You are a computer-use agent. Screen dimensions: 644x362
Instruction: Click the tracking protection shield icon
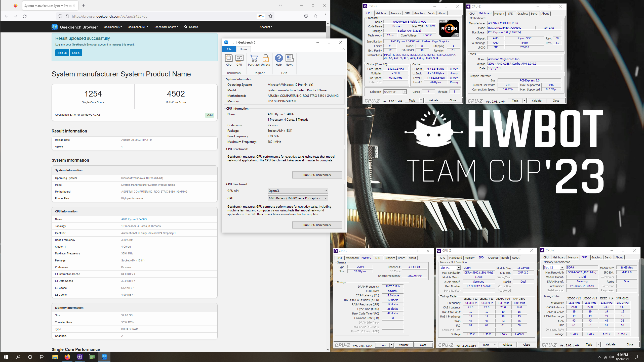pyautogui.click(x=60, y=16)
